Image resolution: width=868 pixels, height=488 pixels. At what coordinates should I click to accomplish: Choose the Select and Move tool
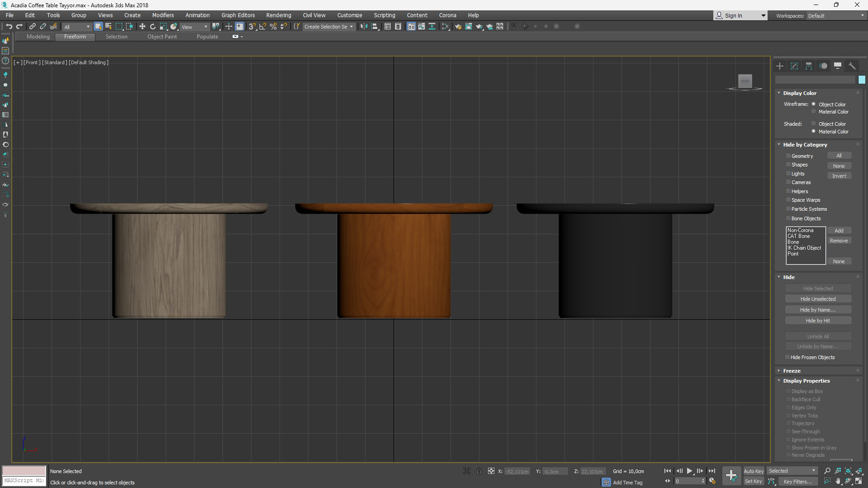[x=142, y=27]
